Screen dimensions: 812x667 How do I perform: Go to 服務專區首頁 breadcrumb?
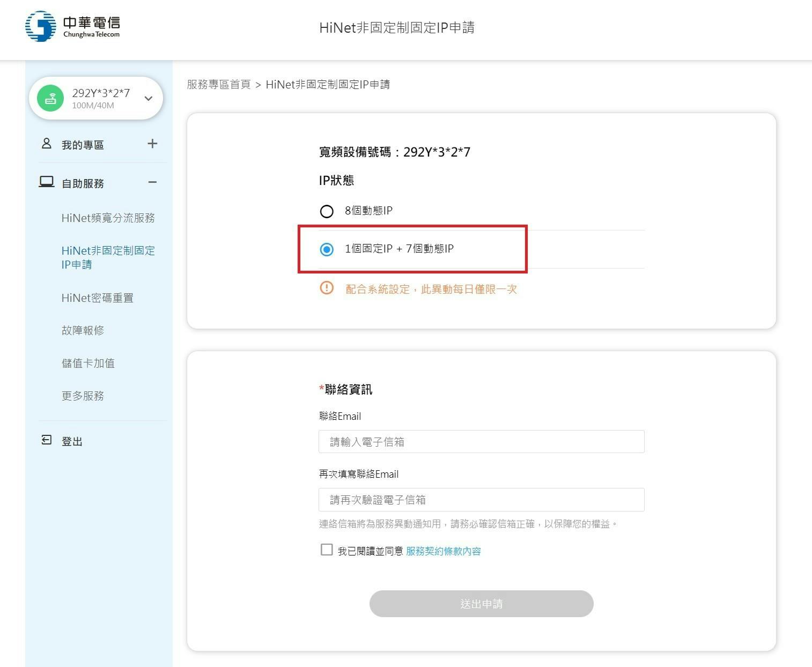click(x=219, y=84)
